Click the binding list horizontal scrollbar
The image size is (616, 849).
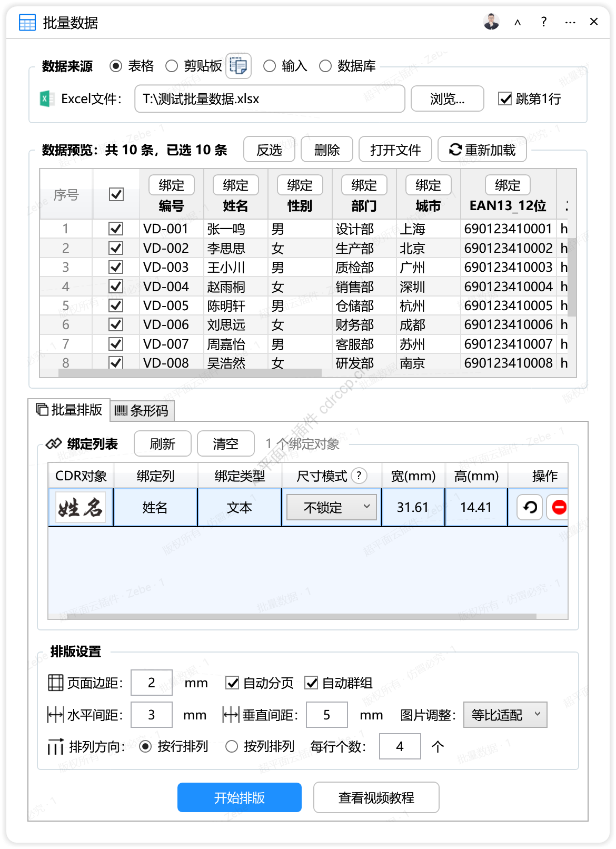tap(302, 616)
